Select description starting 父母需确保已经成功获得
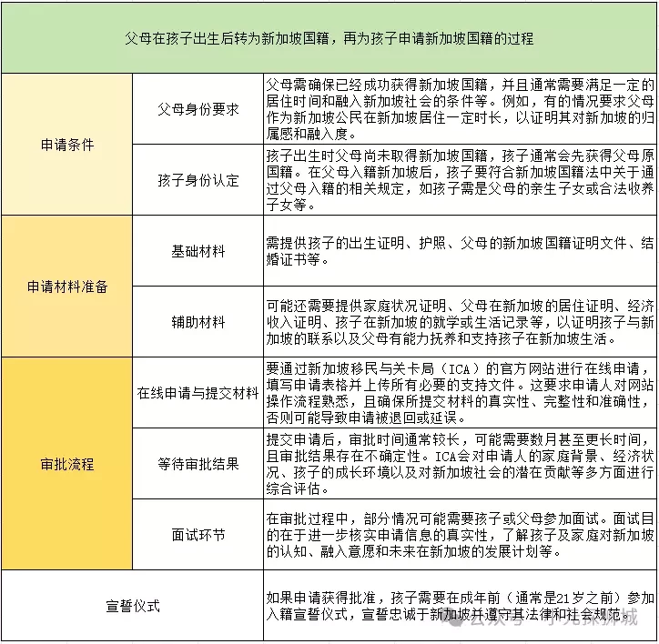 click(461, 109)
